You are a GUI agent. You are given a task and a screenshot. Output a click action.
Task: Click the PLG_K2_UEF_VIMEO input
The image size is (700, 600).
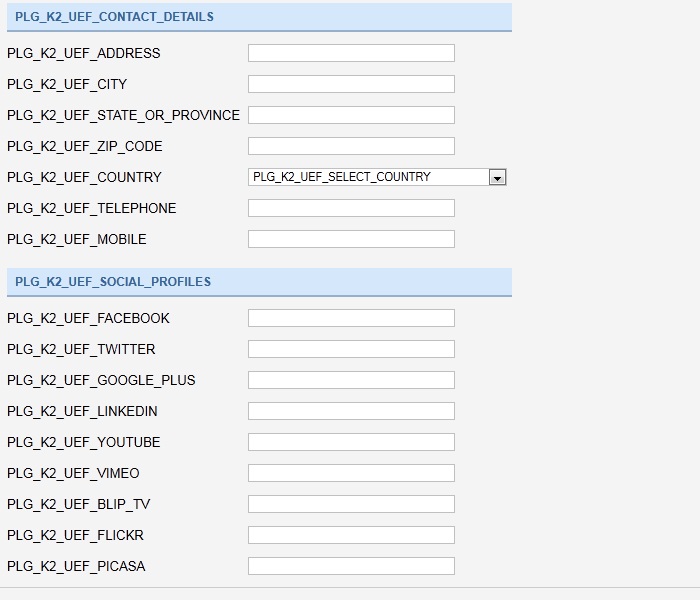click(351, 473)
